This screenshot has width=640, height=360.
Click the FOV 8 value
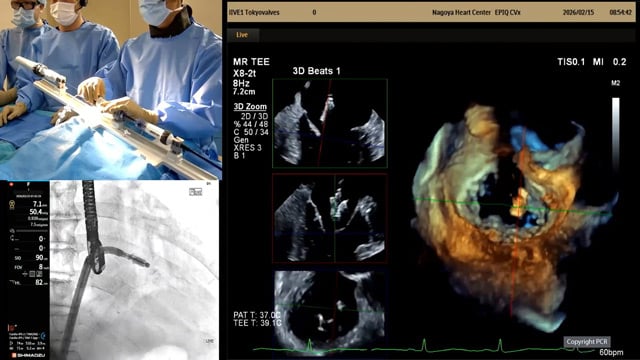(x=40, y=267)
